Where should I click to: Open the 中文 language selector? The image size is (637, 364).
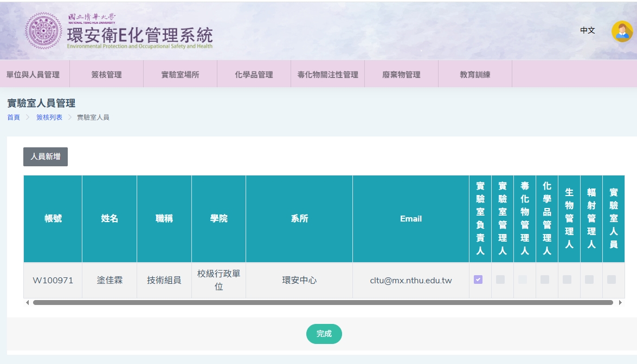(588, 30)
